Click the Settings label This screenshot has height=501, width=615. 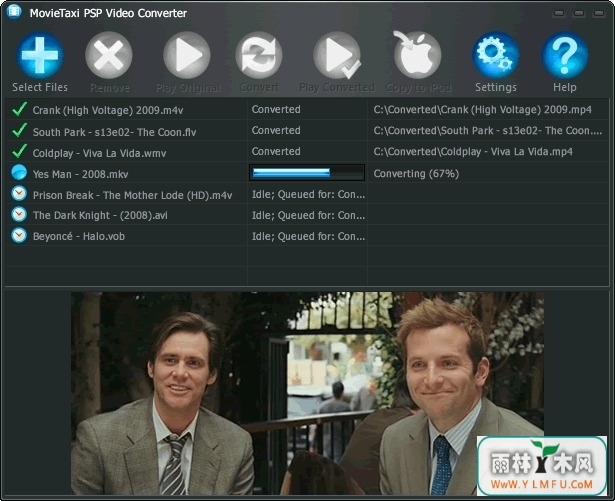tap(496, 87)
